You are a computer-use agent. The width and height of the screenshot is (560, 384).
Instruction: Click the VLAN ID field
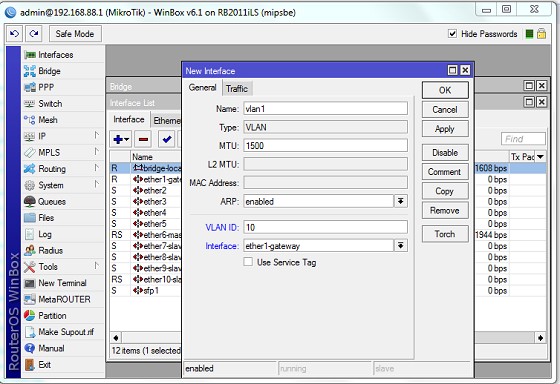[x=325, y=227]
